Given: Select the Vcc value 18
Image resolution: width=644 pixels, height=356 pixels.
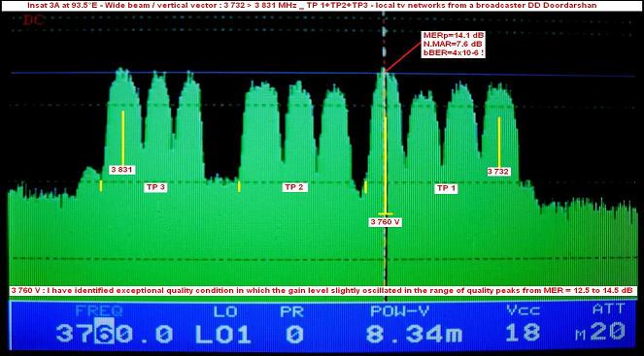Looking at the screenshot, I should 523,332.
